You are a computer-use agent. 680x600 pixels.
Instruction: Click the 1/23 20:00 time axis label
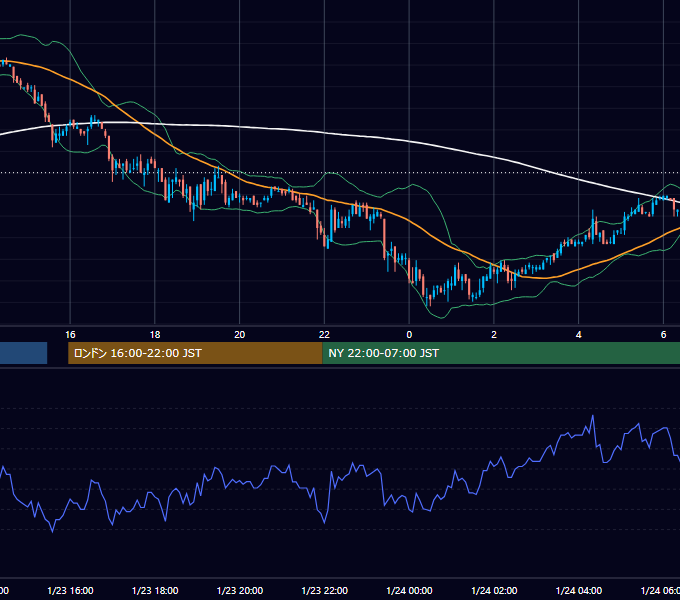coord(240,590)
